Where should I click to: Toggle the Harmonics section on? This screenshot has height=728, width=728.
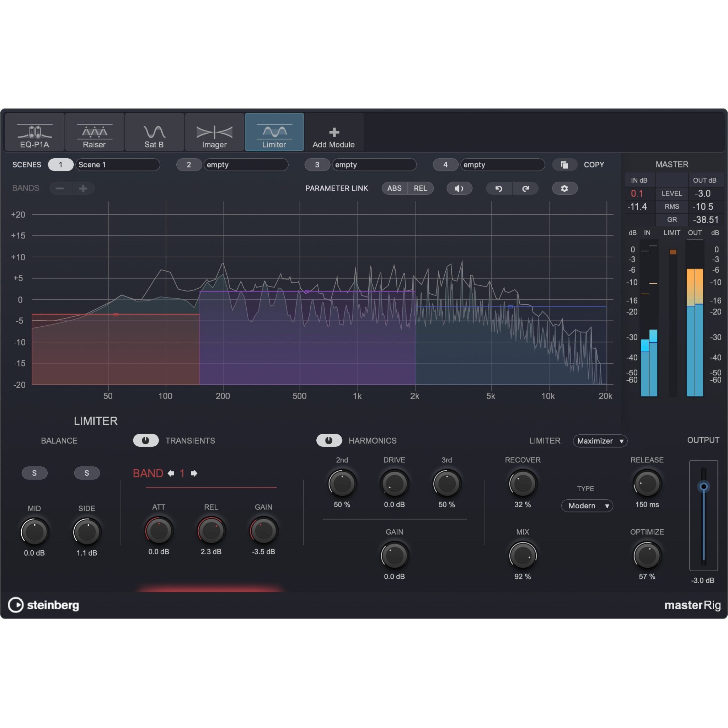(x=329, y=440)
